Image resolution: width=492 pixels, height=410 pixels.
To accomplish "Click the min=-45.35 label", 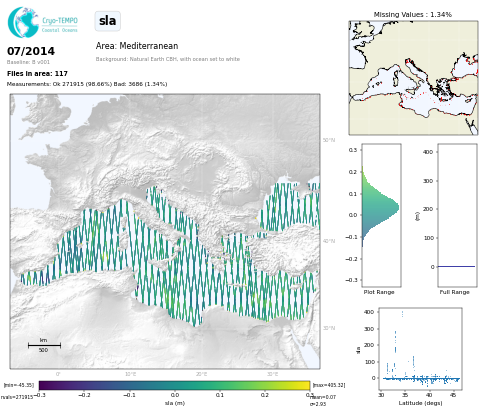I will tap(19, 385).
